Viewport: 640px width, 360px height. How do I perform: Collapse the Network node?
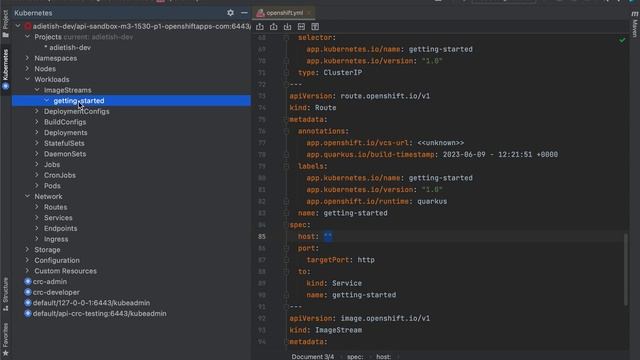point(27,196)
